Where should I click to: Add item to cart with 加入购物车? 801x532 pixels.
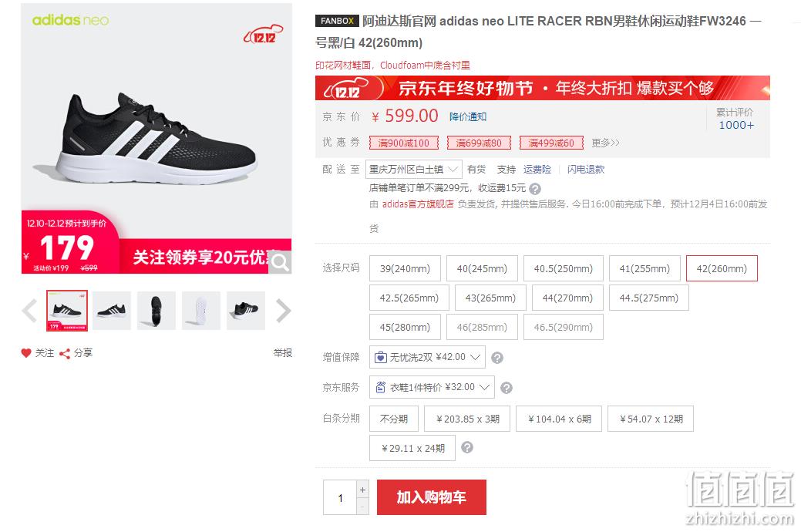432,497
